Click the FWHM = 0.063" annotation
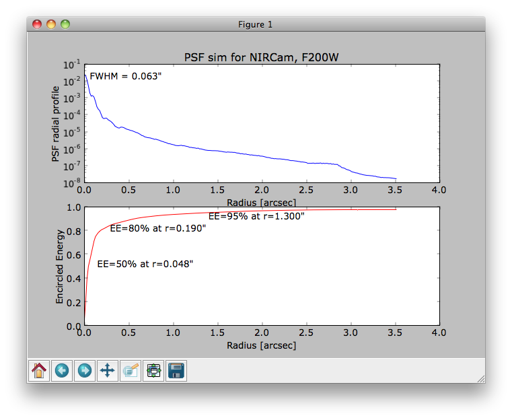Image resolution: width=512 pixels, height=420 pixels. (126, 76)
